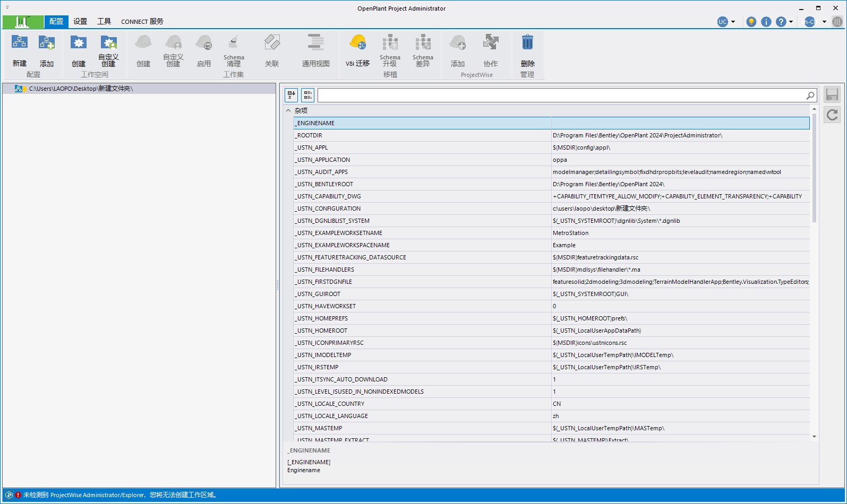Select the _USTN_HOMEPREFS property
The image size is (847, 504).
point(552,318)
